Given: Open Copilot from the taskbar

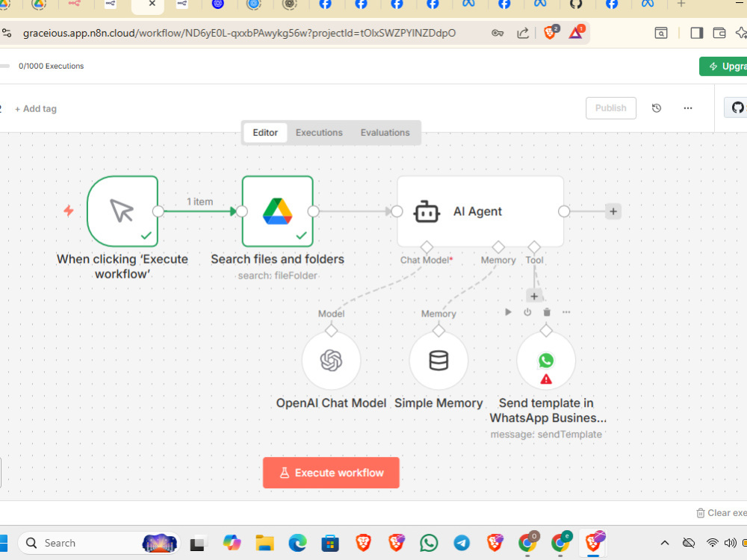Looking at the screenshot, I should point(232,543).
